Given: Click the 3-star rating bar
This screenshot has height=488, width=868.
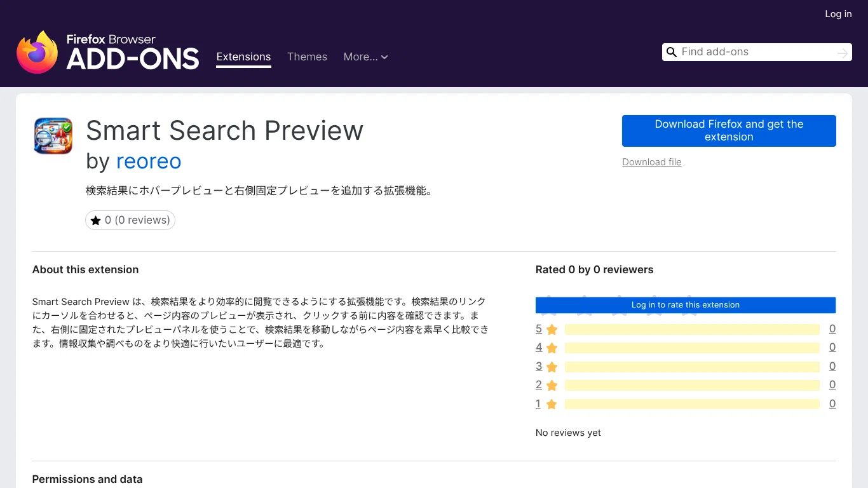Looking at the screenshot, I should [692, 367].
